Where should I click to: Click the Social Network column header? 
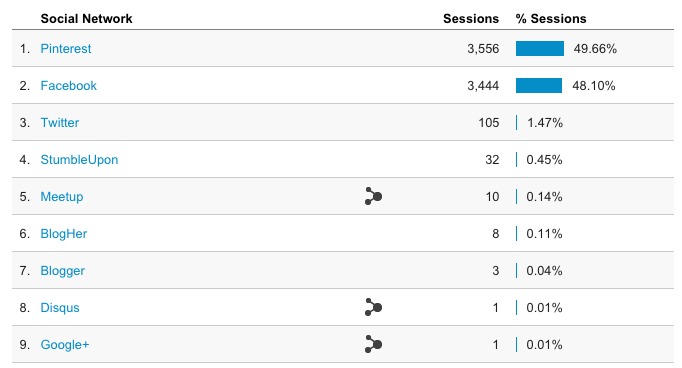tap(86, 19)
